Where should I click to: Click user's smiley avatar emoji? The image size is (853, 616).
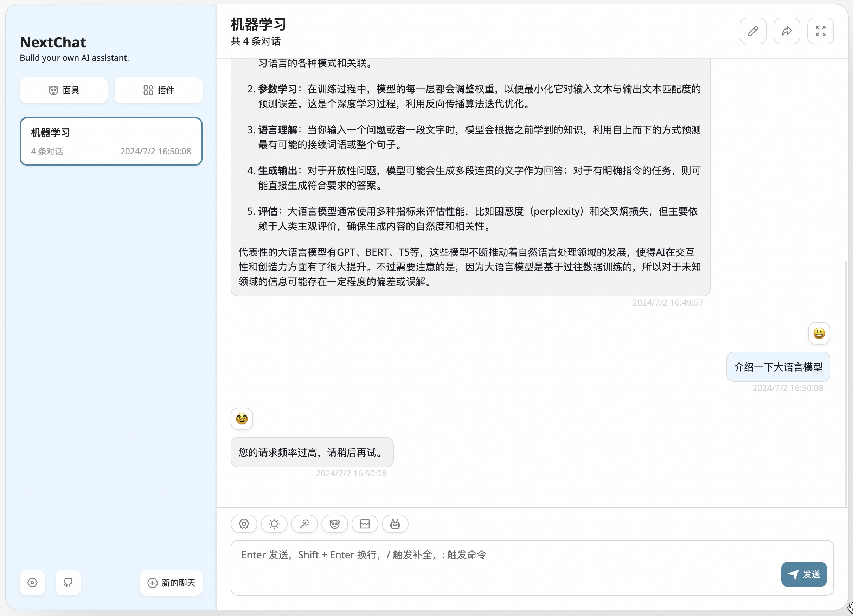coord(819,333)
